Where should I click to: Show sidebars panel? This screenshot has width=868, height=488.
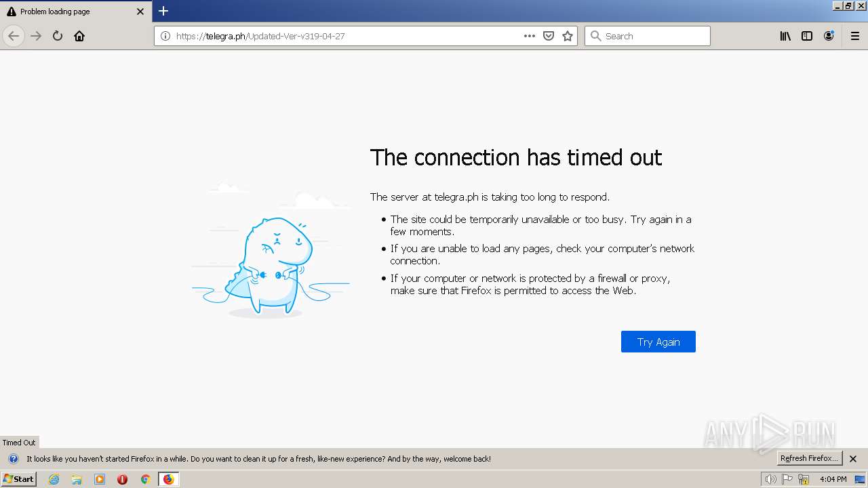pos(807,36)
